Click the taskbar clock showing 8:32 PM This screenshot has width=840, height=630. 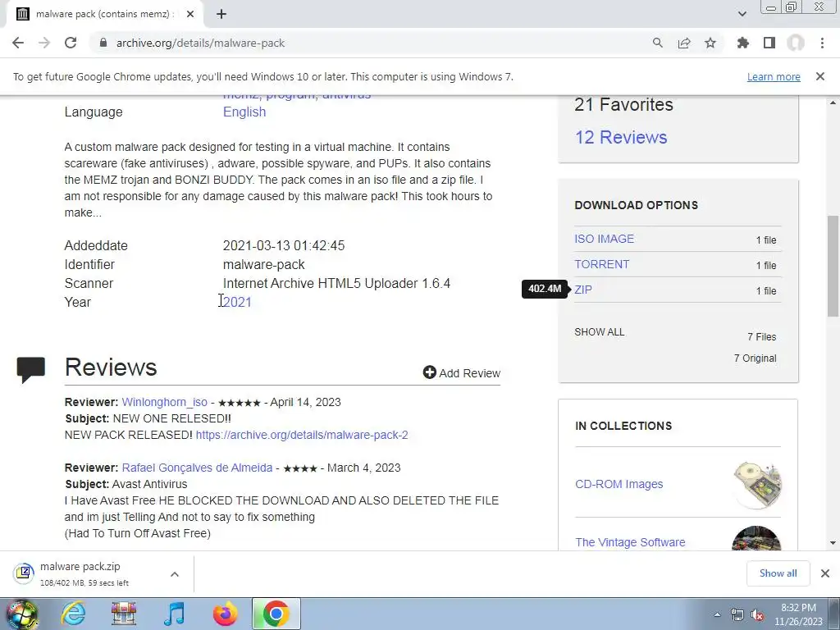click(798, 614)
